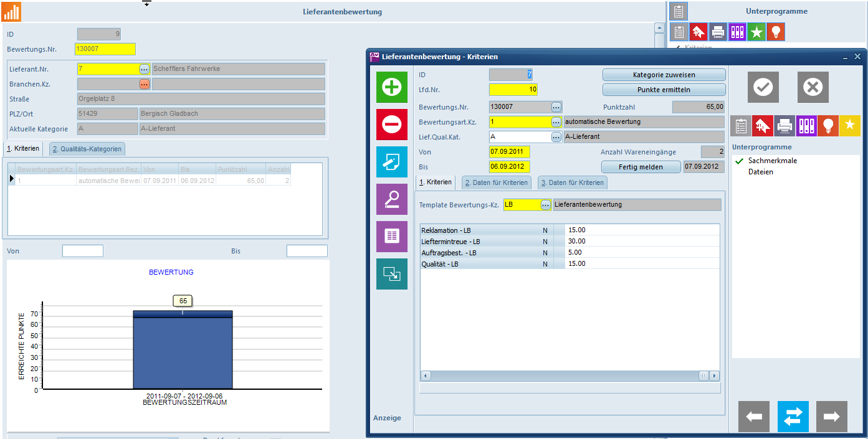Open lookup for Template Bewertungs-Kz. field
The width and height of the screenshot is (868, 439).
point(545,205)
